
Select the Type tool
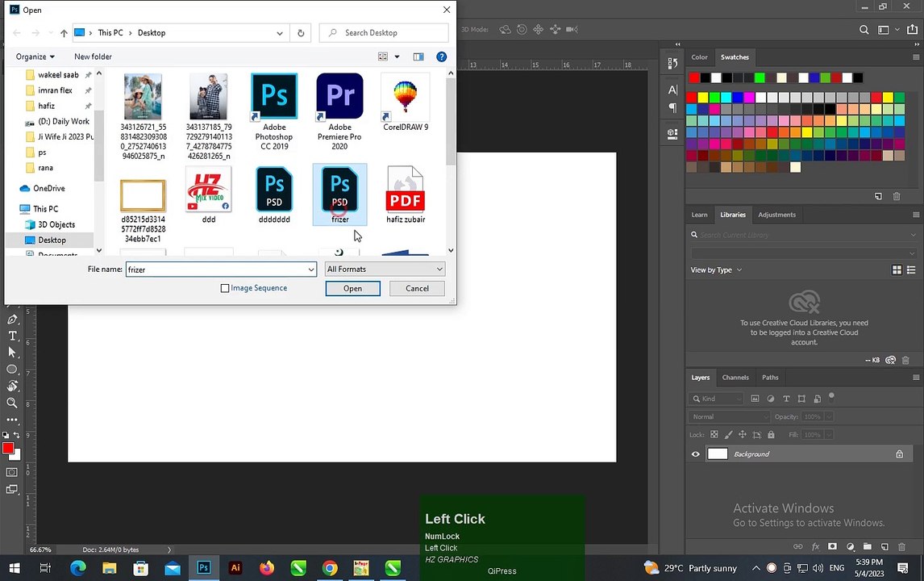[12, 336]
